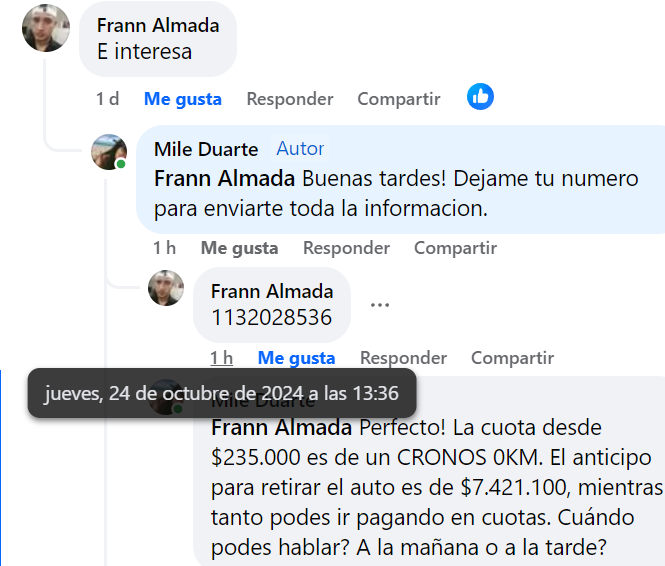Reply to the 'E interesa' comment
Viewport: 665px width, 566px height.
coord(290,99)
